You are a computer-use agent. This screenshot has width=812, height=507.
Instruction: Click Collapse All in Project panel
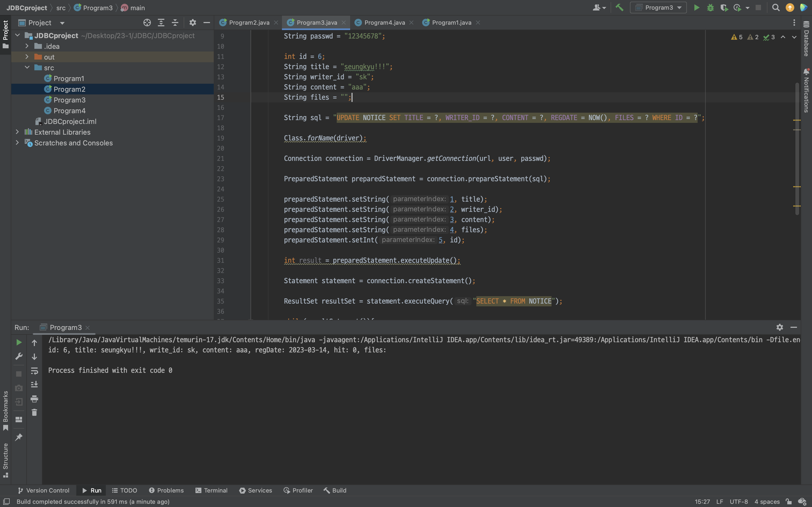[x=175, y=23]
